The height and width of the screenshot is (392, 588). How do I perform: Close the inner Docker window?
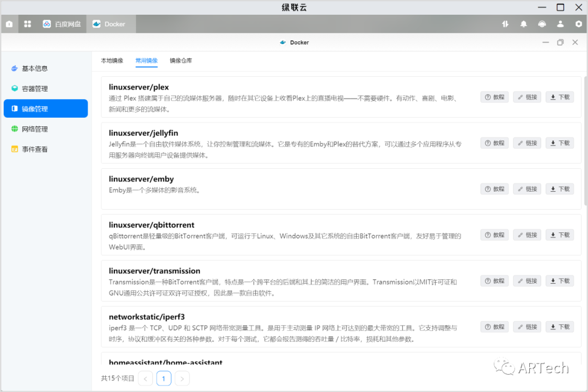575,42
